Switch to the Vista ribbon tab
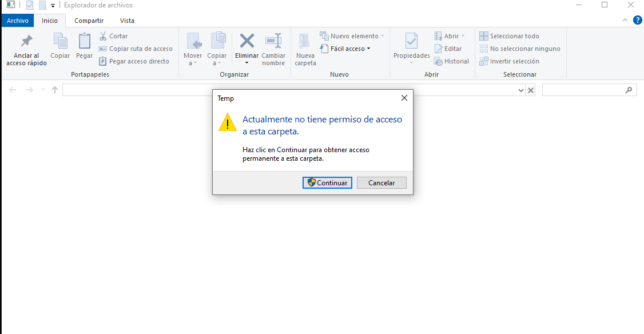644x334 pixels. click(x=127, y=21)
